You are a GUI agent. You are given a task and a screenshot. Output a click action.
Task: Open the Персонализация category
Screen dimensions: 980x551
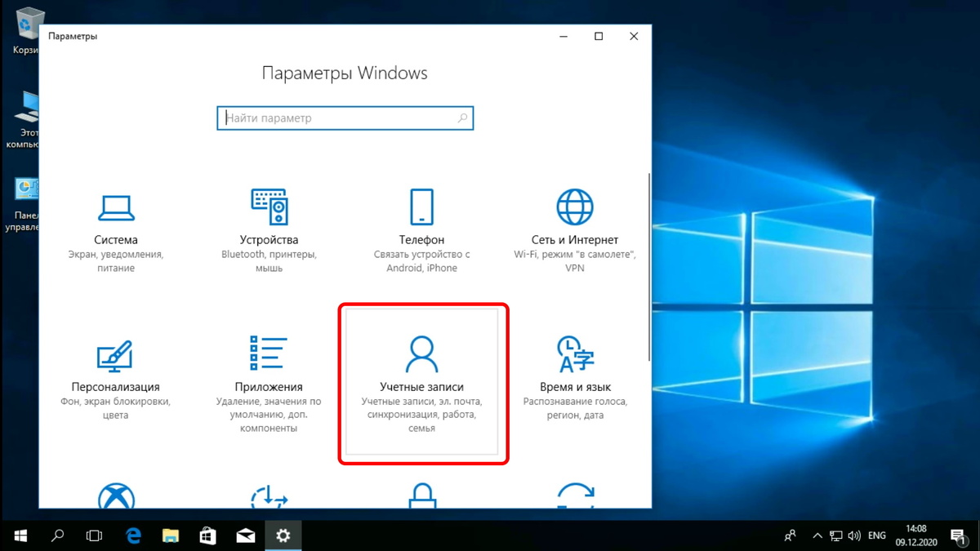[x=115, y=379]
